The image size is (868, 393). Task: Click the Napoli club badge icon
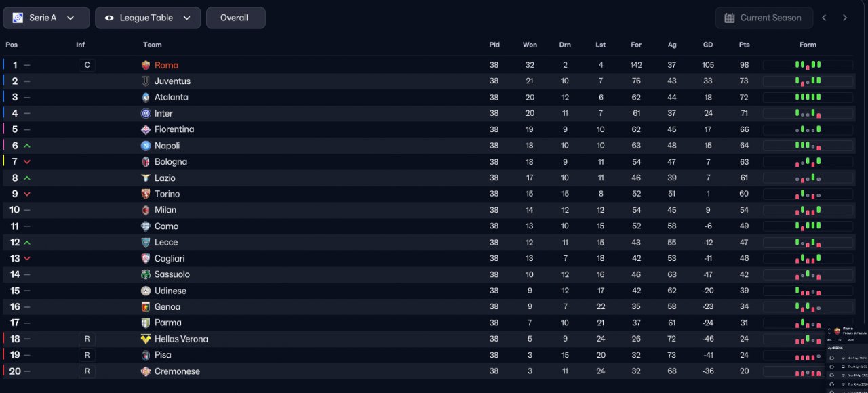click(x=145, y=146)
